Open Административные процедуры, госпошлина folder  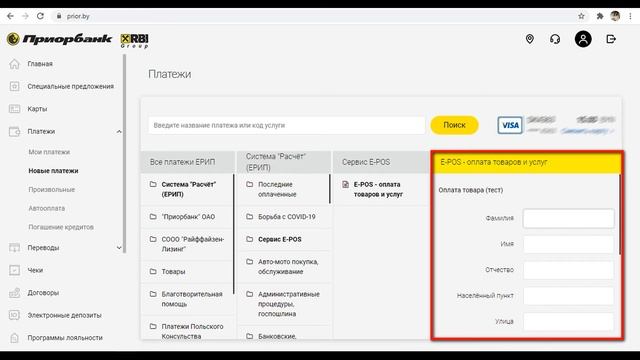pyautogui.click(x=283, y=304)
